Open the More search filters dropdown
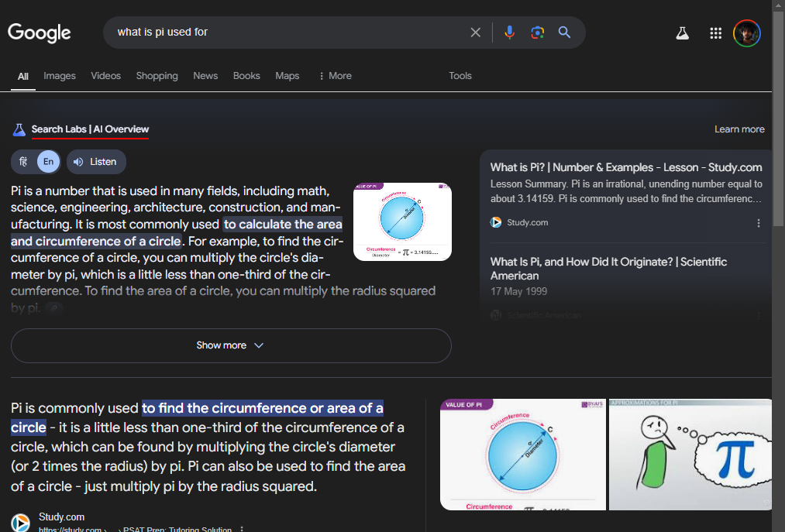The width and height of the screenshot is (785, 532). coord(335,76)
